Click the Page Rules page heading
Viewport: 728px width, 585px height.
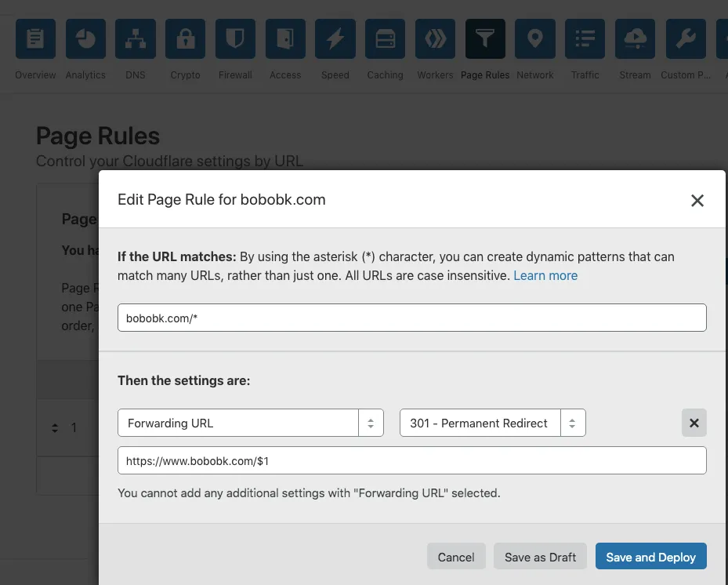pos(98,136)
